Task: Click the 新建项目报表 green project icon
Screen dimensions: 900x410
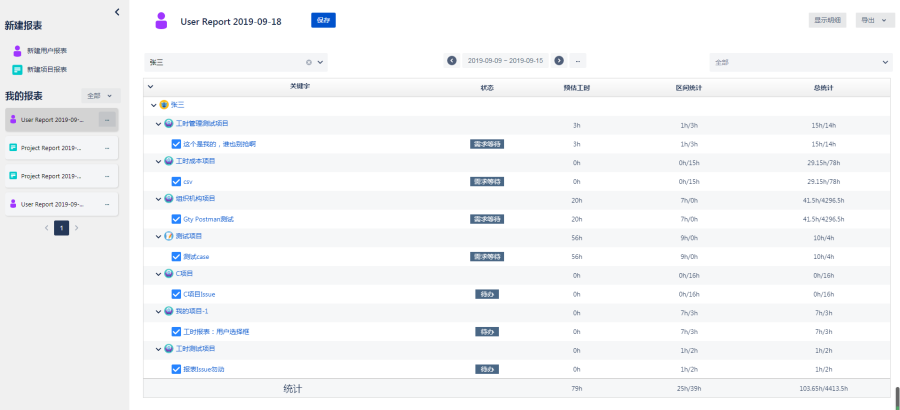Action: [x=17, y=69]
